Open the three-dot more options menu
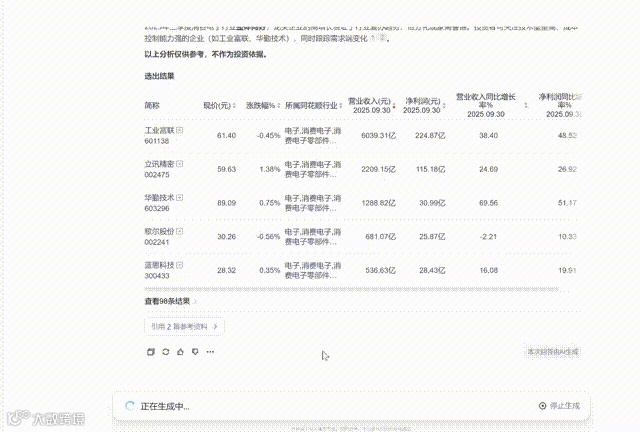Image resolution: width=640 pixels, height=432 pixels. (x=210, y=352)
